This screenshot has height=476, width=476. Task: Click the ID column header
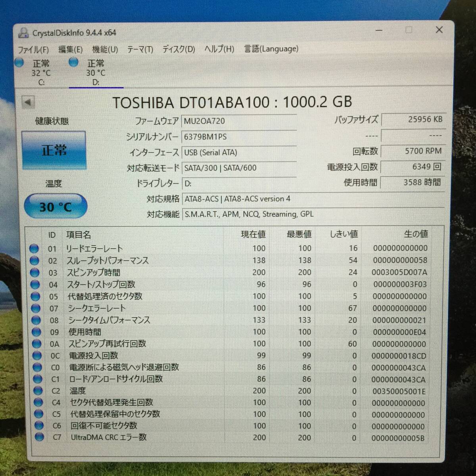click(52, 235)
